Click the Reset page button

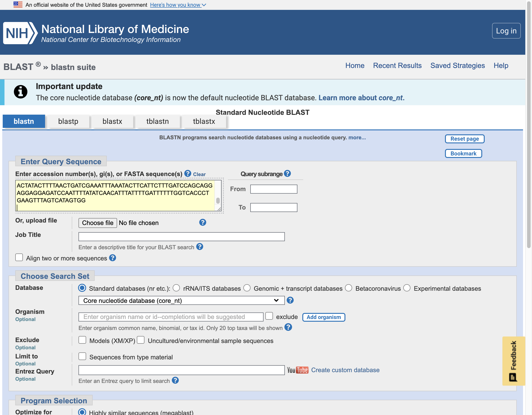point(464,139)
